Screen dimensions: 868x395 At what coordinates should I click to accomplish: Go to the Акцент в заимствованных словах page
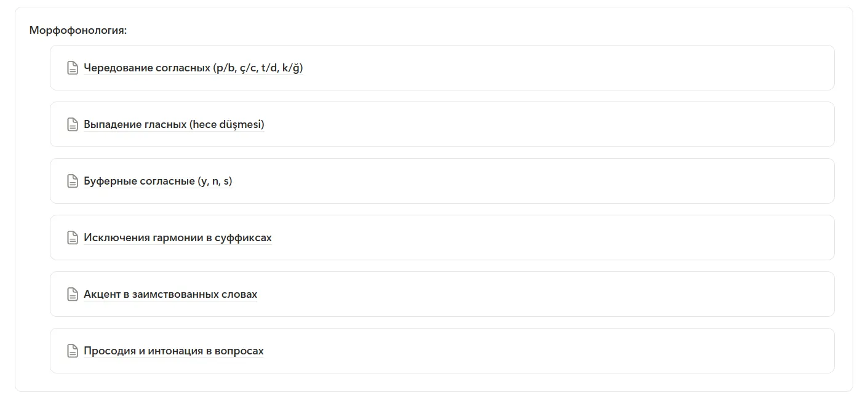pyautogui.click(x=170, y=294)
